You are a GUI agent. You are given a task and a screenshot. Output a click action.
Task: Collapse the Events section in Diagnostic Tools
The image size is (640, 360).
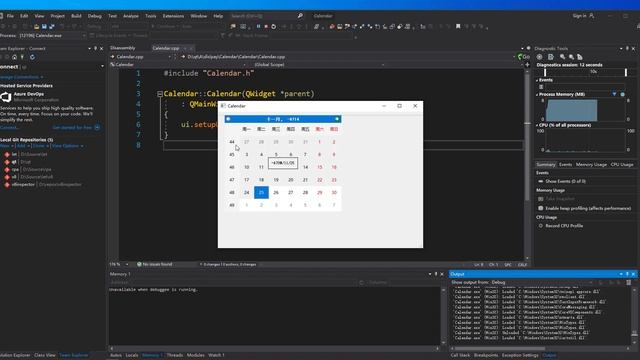pyautogui.click(x=537, y=80)
